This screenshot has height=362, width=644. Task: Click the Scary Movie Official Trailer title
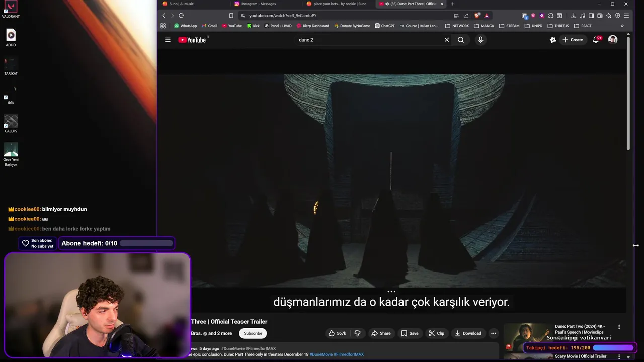581,356
